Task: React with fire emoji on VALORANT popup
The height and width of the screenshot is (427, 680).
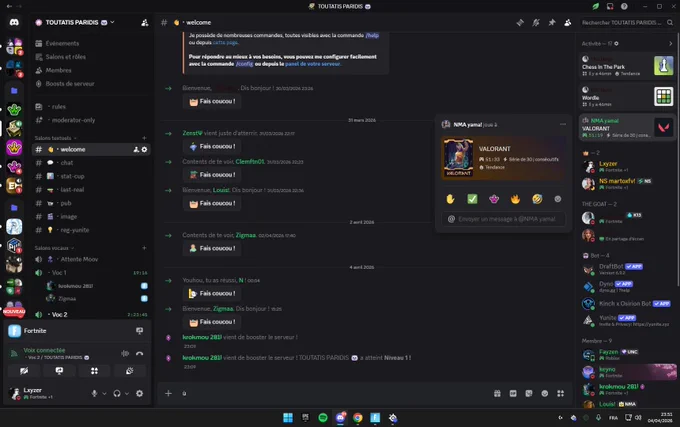Action: [515, 199]
